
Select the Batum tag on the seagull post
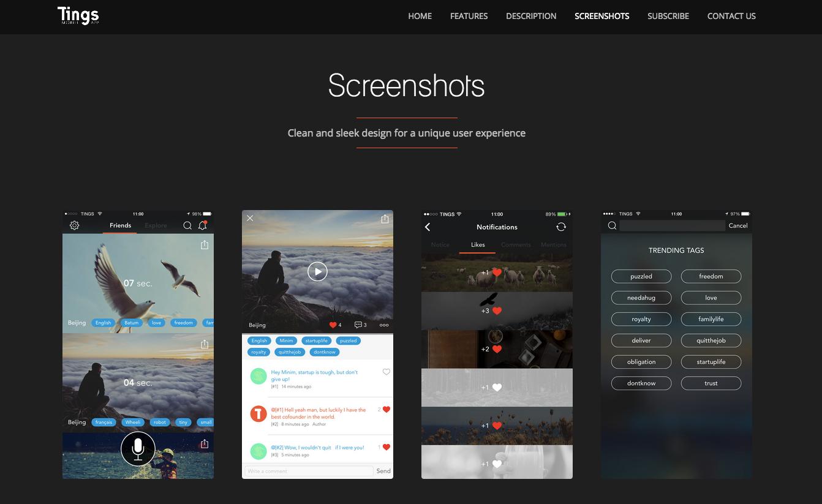[132, 323]
